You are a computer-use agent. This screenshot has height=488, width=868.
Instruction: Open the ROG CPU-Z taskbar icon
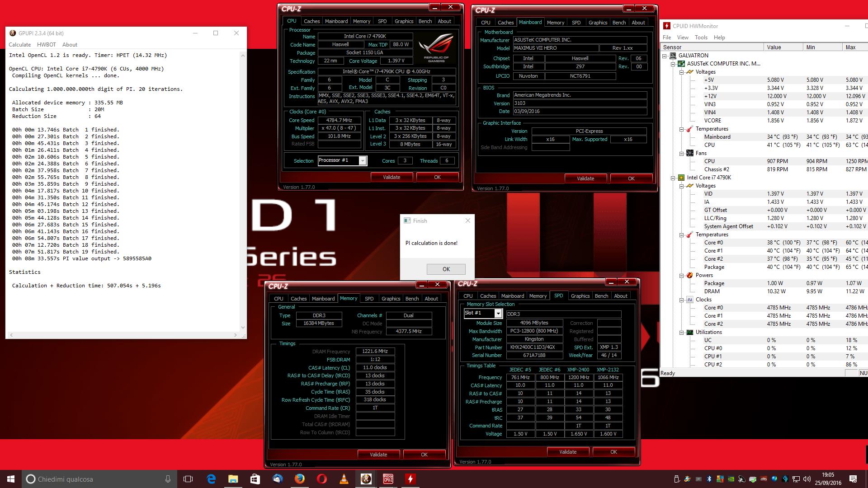tap(388, 479)
